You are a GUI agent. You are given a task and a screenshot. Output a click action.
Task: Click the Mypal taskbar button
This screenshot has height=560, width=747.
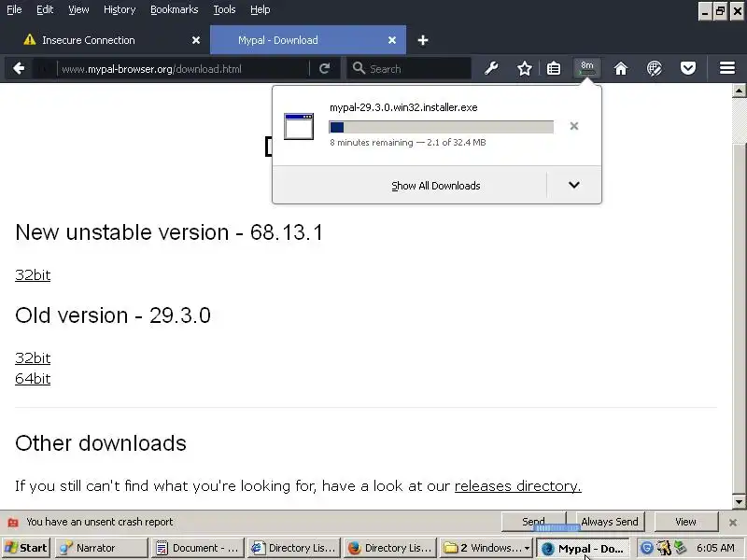[x=583, y=549]
